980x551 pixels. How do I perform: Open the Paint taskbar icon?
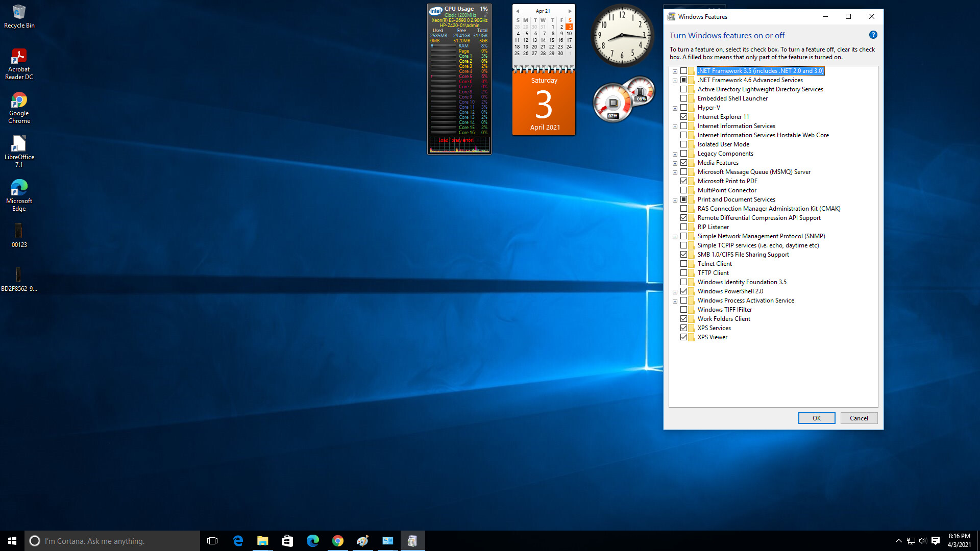(x=362, y=541)
